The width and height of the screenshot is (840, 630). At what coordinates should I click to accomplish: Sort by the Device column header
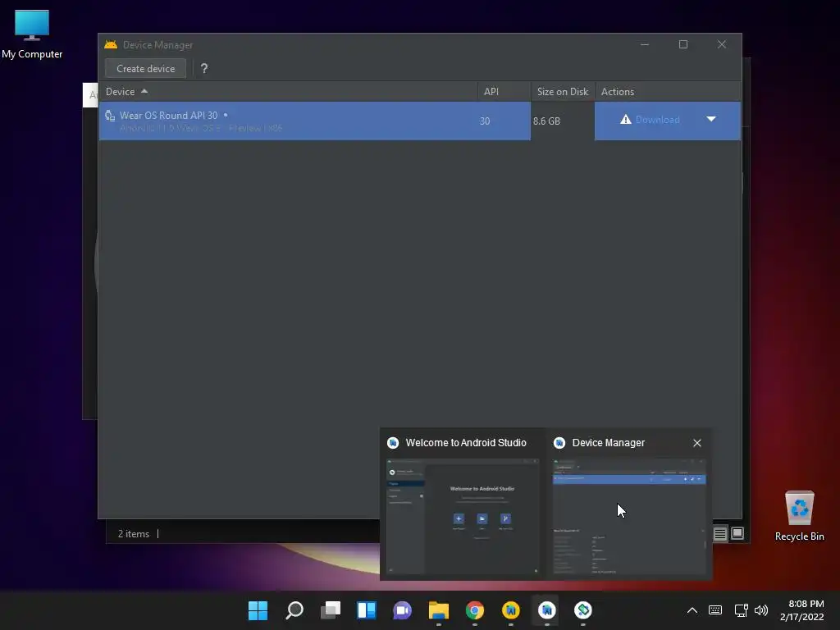[288, 92]
